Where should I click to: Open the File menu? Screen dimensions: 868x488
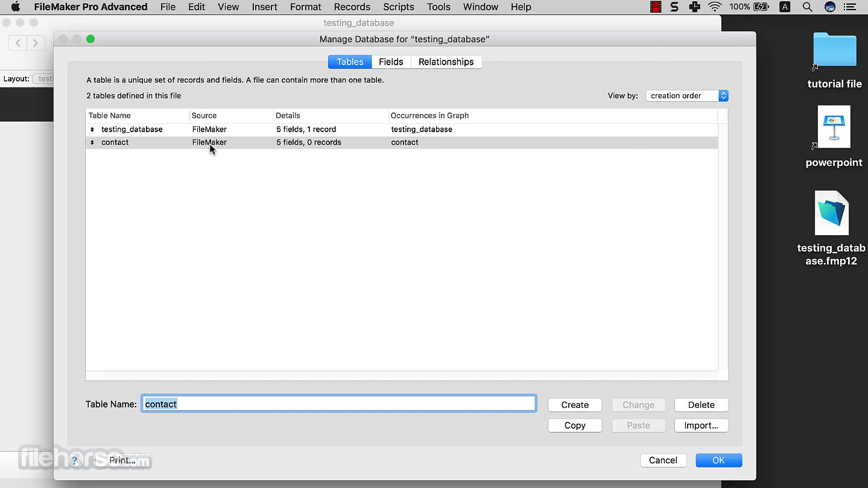[168, 7]
